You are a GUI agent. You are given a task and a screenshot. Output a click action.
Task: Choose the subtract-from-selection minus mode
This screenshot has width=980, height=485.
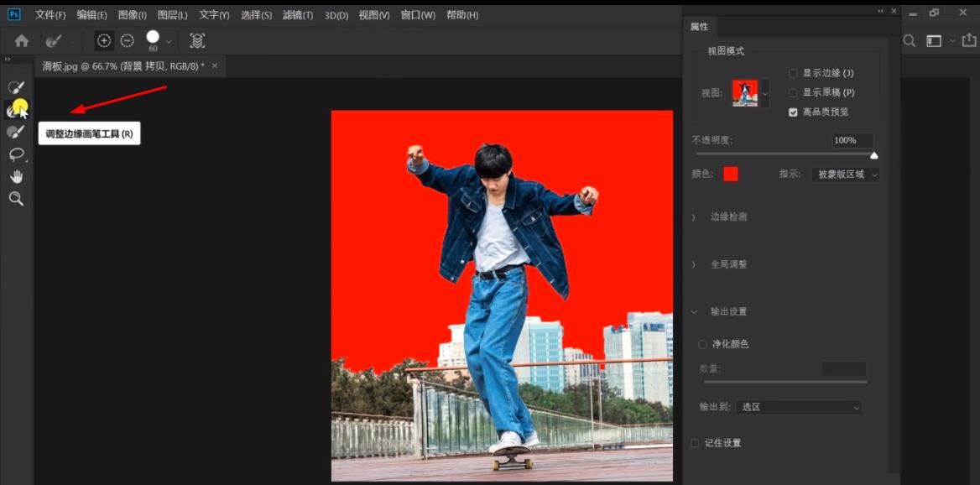pyautogui.click(x=127, y=40)
